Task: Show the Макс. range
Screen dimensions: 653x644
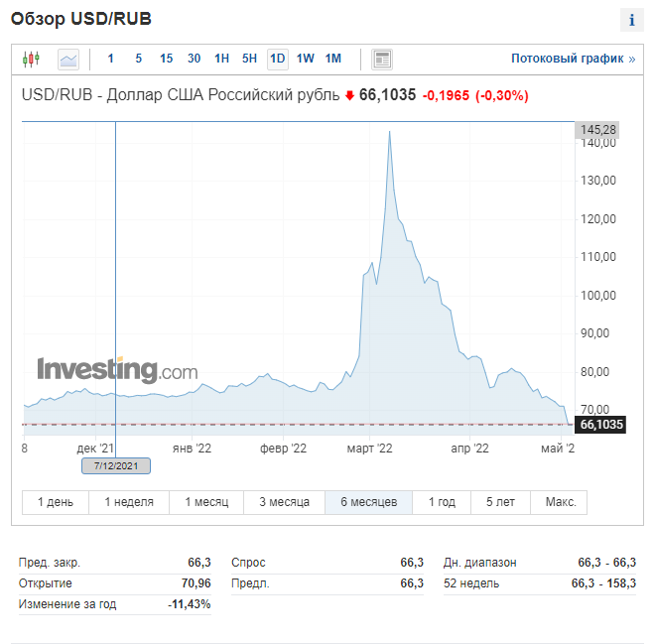Action: point(561,502)
